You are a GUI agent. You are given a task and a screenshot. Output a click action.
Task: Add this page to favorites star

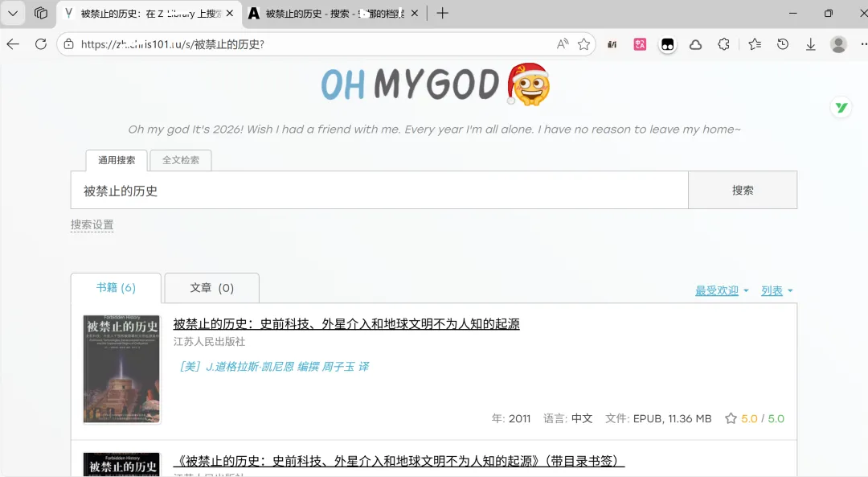point(583,44)
